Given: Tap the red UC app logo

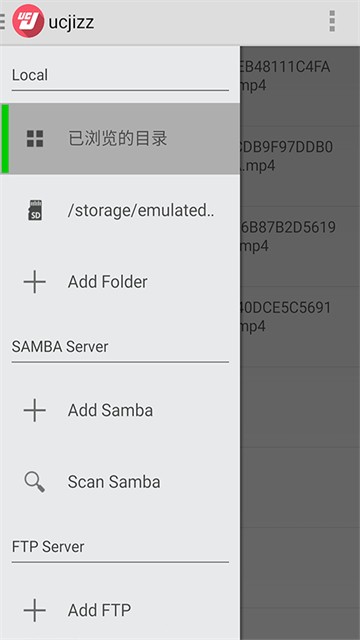Looking at the screenshot, I should click(28, 21).
